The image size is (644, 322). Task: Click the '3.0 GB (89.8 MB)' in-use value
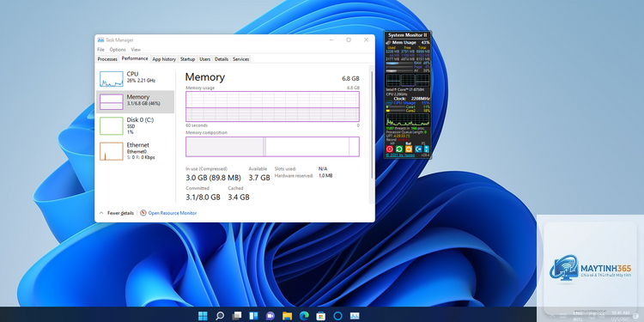[213, 178]
